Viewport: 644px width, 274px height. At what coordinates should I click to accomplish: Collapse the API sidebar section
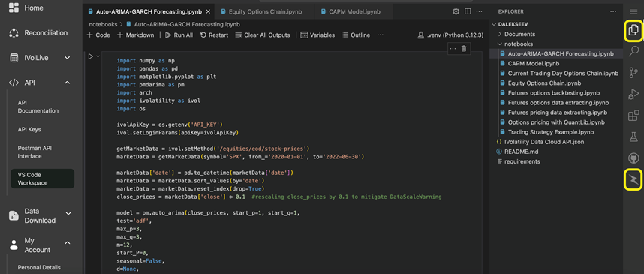point(68,83)
